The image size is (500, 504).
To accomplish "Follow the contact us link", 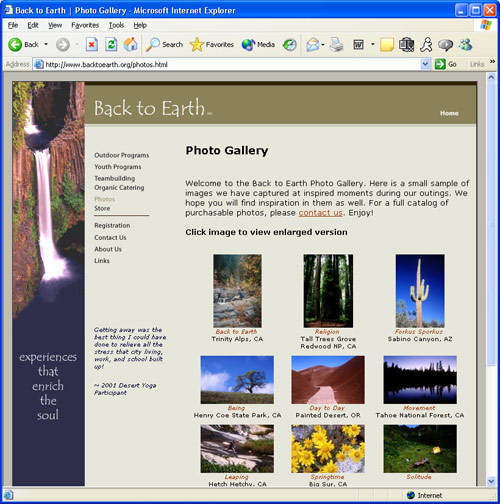I will coord(320,213).
